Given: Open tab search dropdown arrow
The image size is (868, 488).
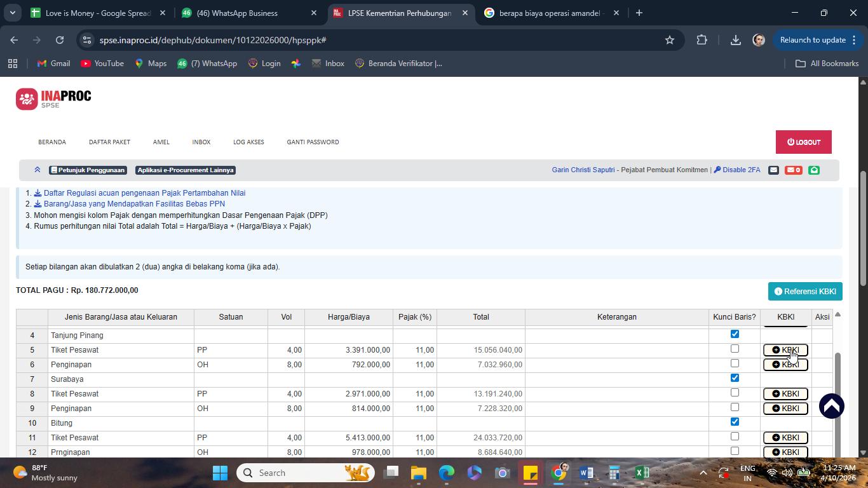Looking at the screenshot, I should tap(12, 13).
